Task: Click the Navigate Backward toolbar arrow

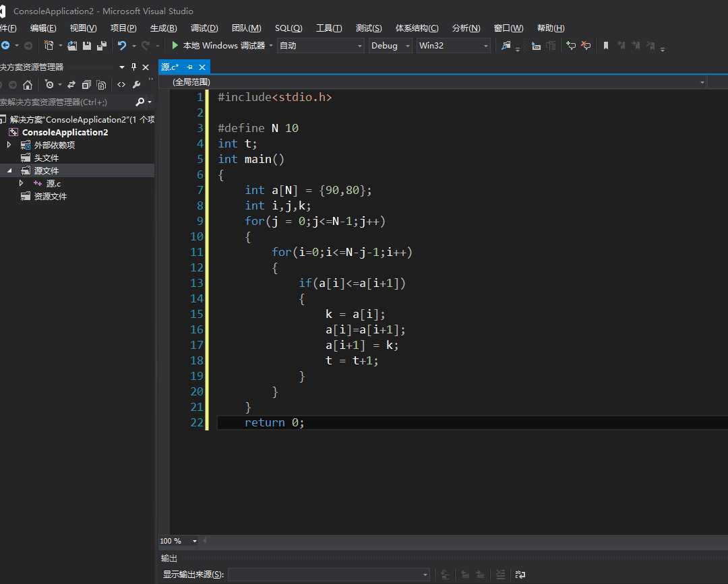Action: (x=5, y=45)
